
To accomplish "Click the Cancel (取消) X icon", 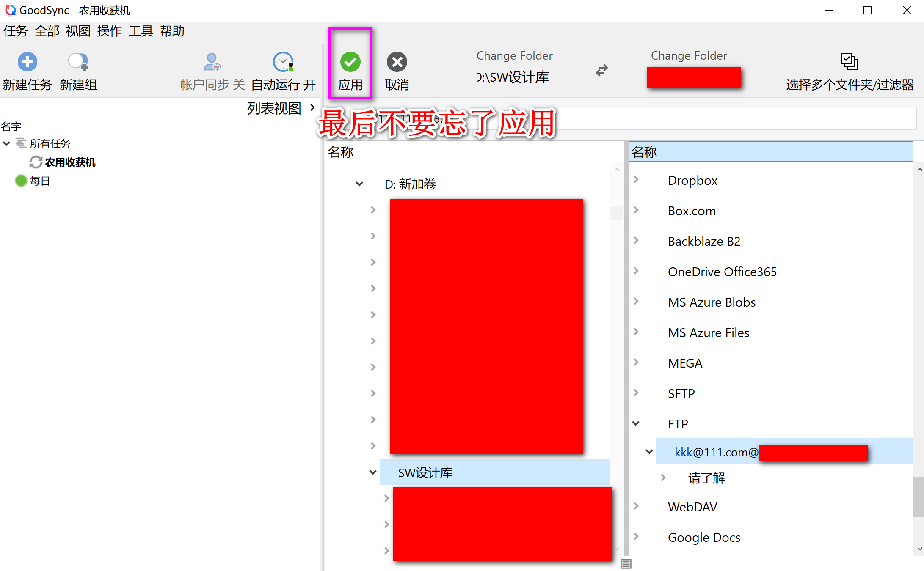I will coord(397,62).
